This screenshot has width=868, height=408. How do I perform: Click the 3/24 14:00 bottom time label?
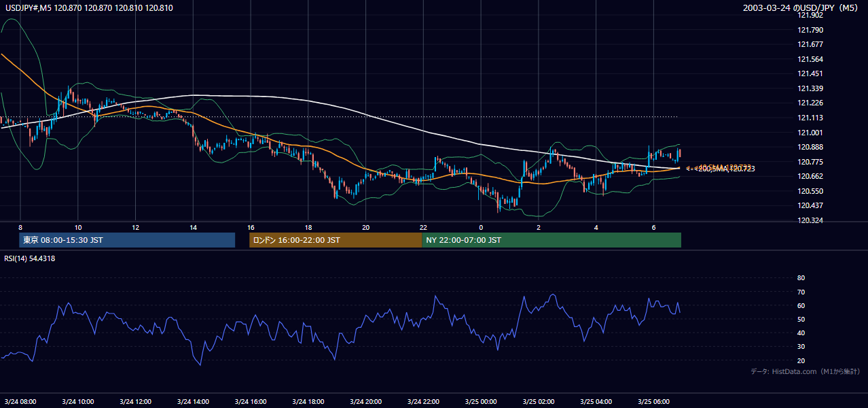click(194, 401)
